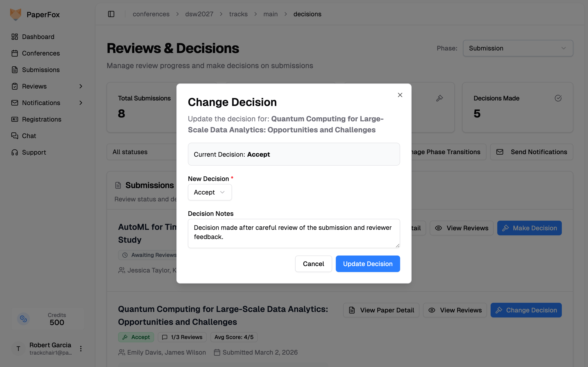This screenshot has height=367, width=588.
Task: Click the Dashboard icon in sidebar
Action: pyautogui.click(x=15, y=37)
